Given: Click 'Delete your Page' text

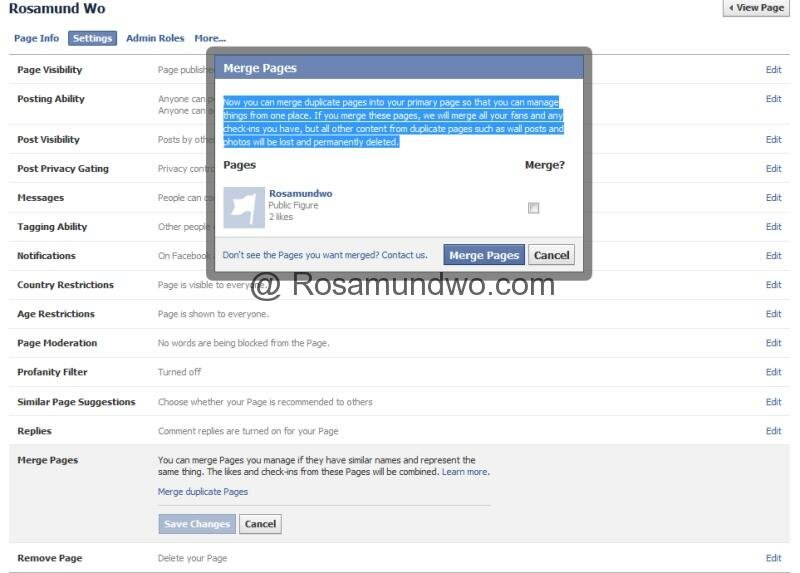Looking at the screenshot, I should pos(192,558).
